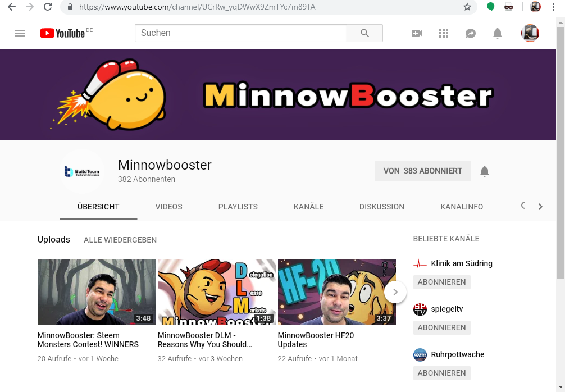The image size is (565, 392).
Task: Click the Ruhrpottwache channel icon
Action: point(420,354)
